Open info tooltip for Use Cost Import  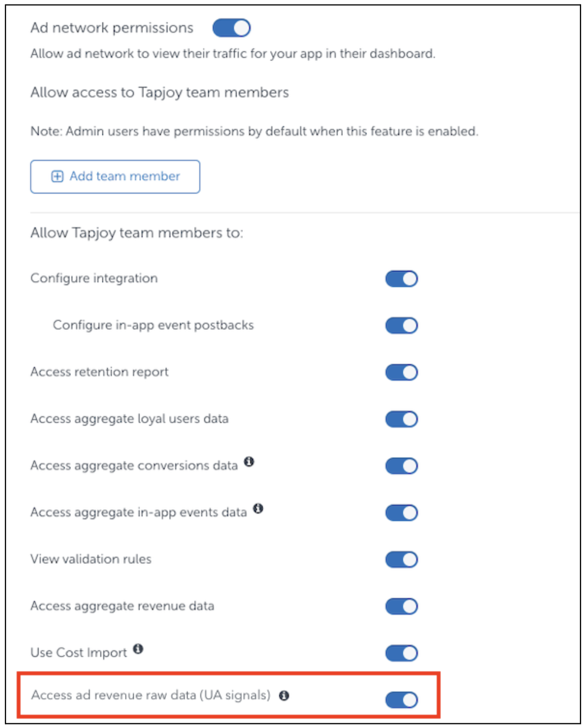(138, 649)
